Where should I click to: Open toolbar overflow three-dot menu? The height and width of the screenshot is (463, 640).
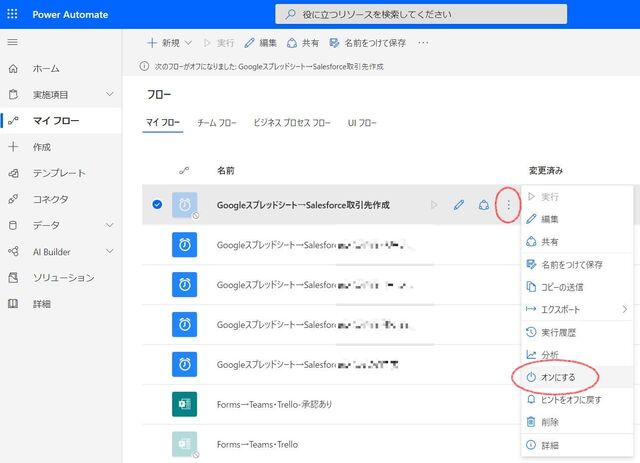(x=423, y=42)
